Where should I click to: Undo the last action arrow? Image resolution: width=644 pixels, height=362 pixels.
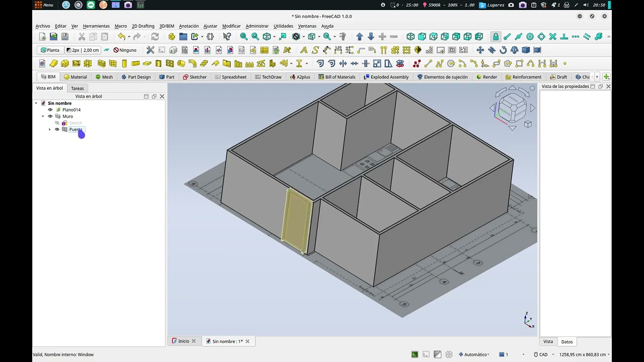coord(121,37)
